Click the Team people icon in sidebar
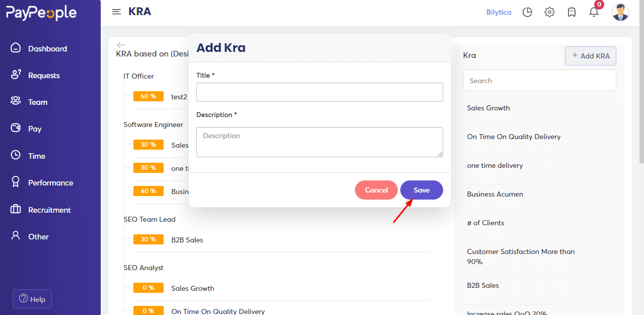The height and width of the screenshot is (315, 644). 16,101
